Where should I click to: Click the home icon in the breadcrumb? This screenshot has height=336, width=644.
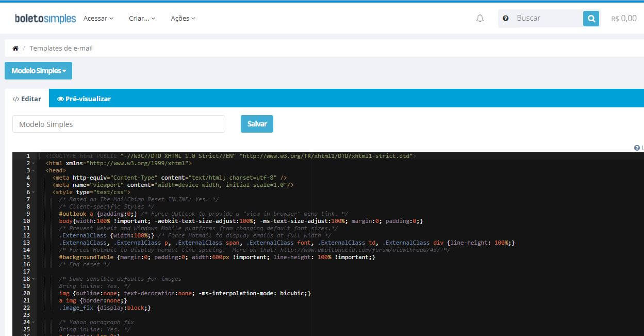pos(15,47)
